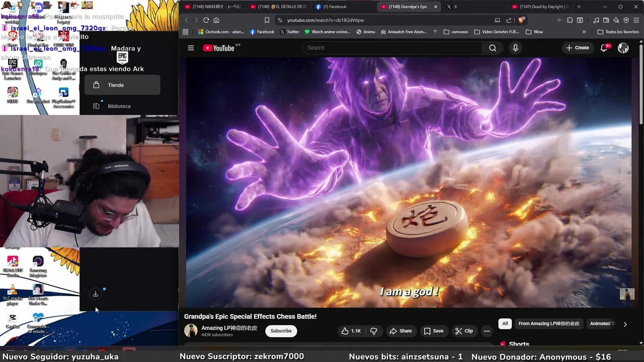Subscribe to the Amazing LP channel
The height and width of the screenshot is (362, 644).
click(x=281, y=331)
